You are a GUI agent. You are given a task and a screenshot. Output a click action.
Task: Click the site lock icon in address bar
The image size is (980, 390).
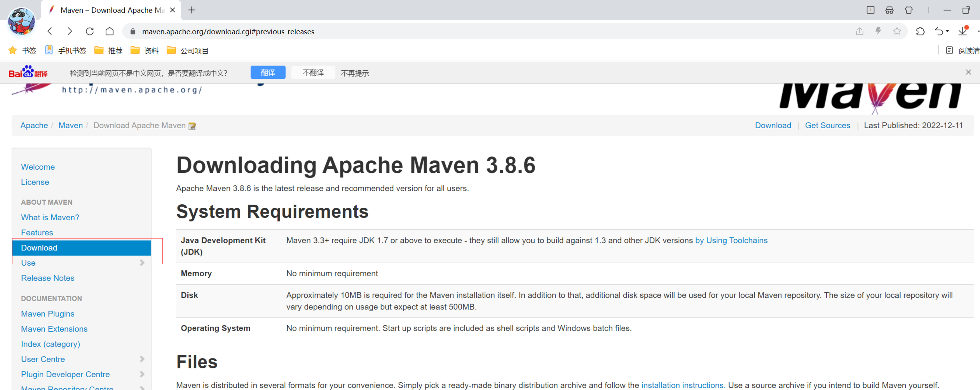[x=133, y=31]
